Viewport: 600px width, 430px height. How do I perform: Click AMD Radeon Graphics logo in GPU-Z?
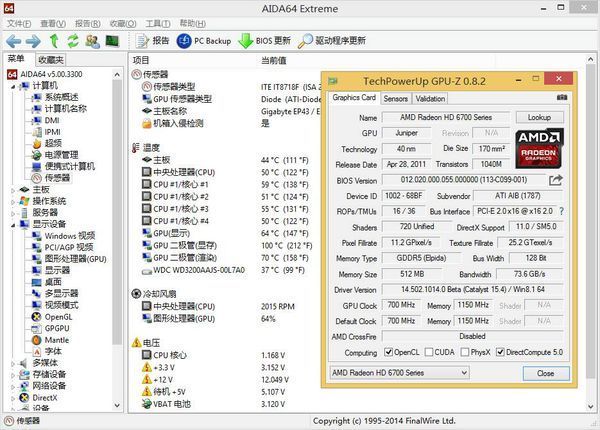tap(540, 148)
